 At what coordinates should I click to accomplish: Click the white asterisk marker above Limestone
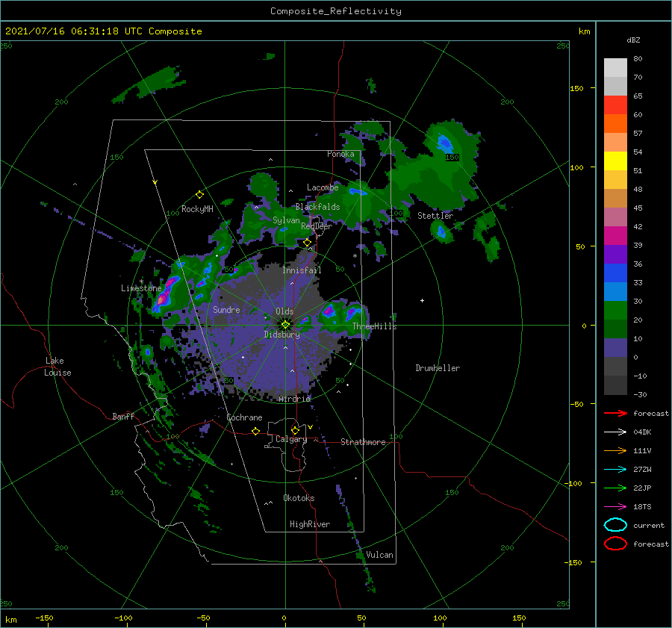point(141,282)
